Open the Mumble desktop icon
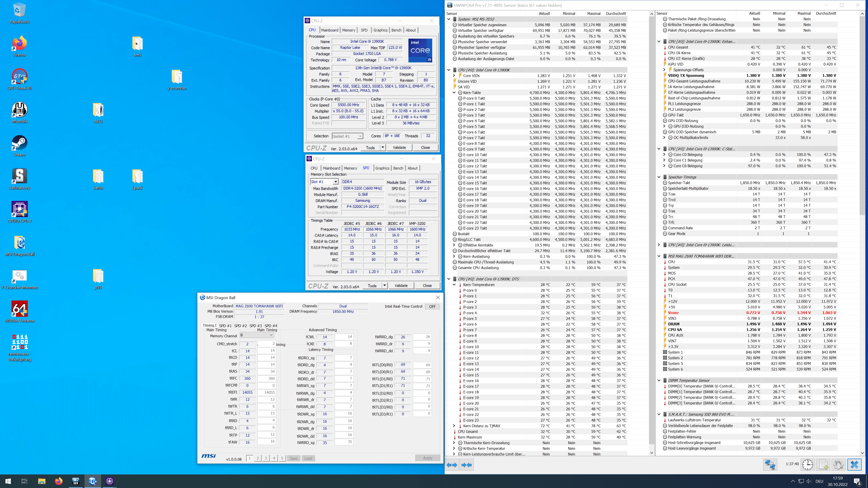Image resolution: width=868 pixels, height=488 pixels. 19,113
